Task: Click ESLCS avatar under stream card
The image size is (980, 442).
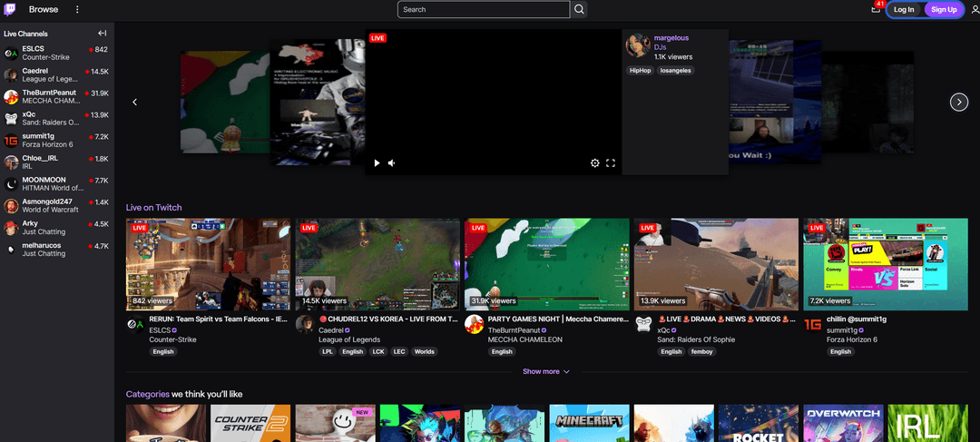Action: 135,325
